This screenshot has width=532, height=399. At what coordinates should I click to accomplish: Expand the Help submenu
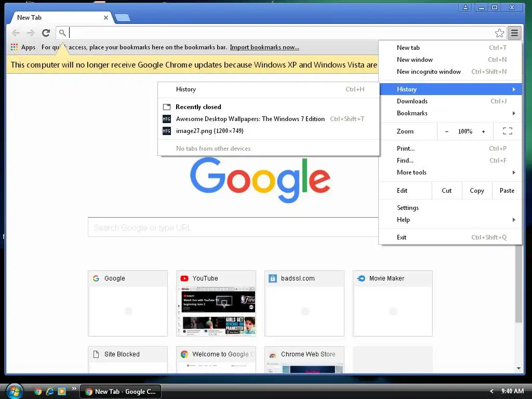[x=450, y=220]
